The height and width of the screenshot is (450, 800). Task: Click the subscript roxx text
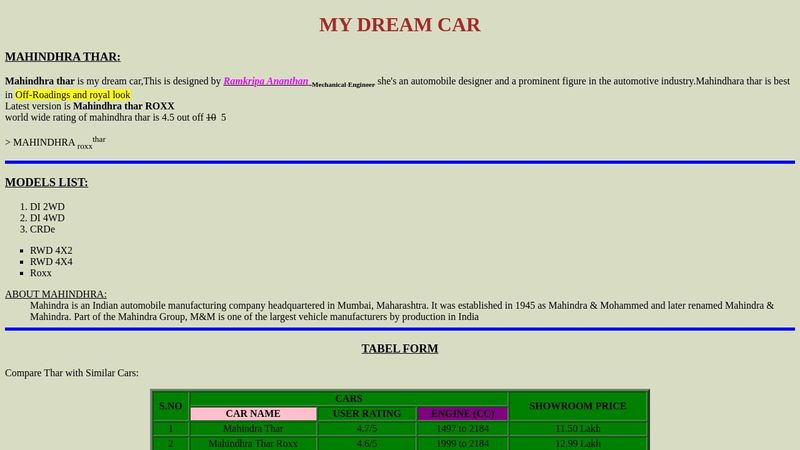(x=85, y=146)
